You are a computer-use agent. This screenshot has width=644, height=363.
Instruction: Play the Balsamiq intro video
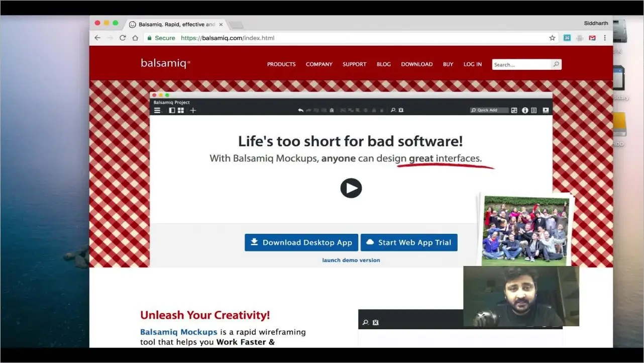351,188
